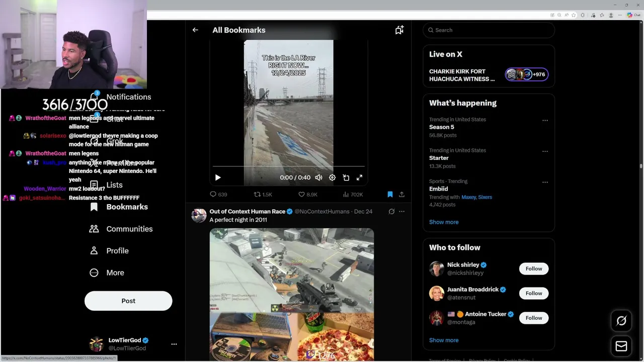Click the browser Chat button

tap(633, 15)
